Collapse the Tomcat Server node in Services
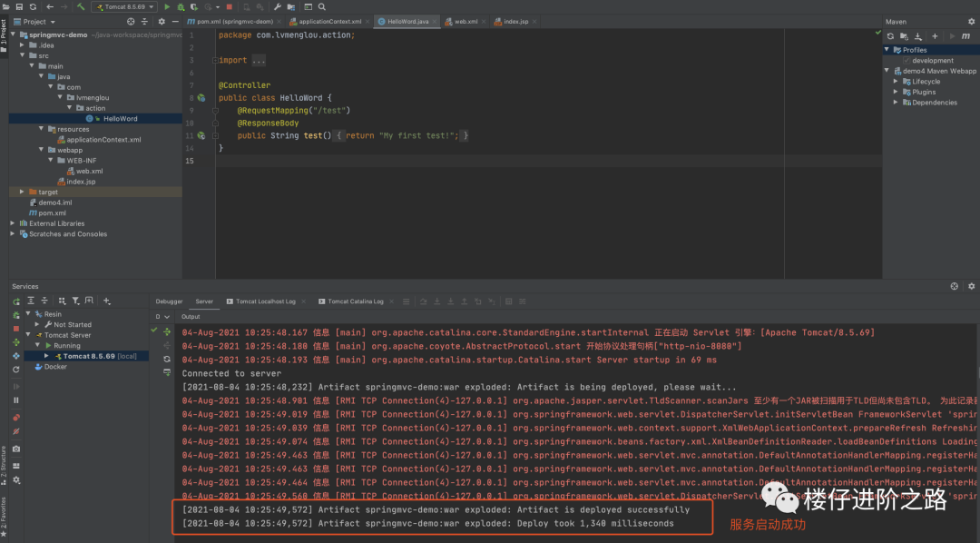This screenshot has width=980, height=543. click(28, 335)
